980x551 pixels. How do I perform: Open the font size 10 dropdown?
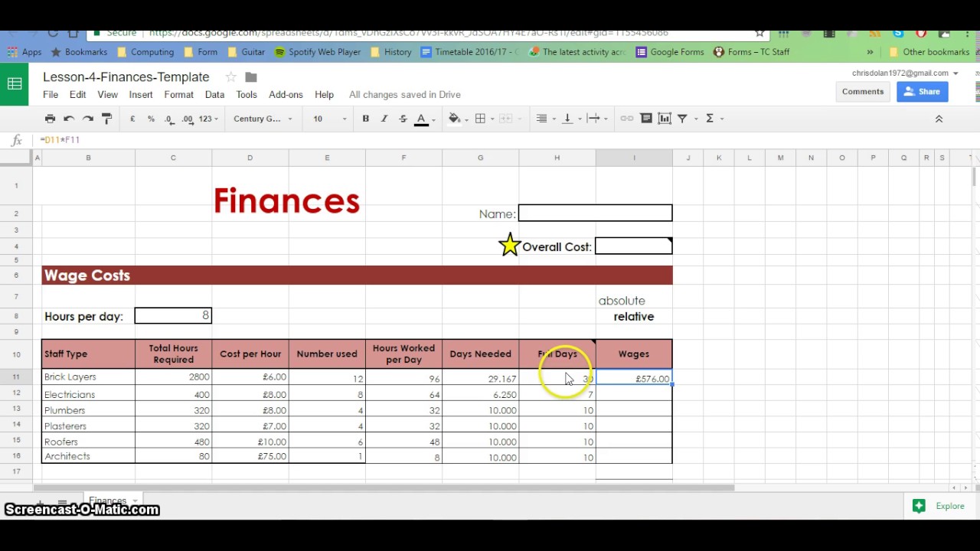[329, 119]
